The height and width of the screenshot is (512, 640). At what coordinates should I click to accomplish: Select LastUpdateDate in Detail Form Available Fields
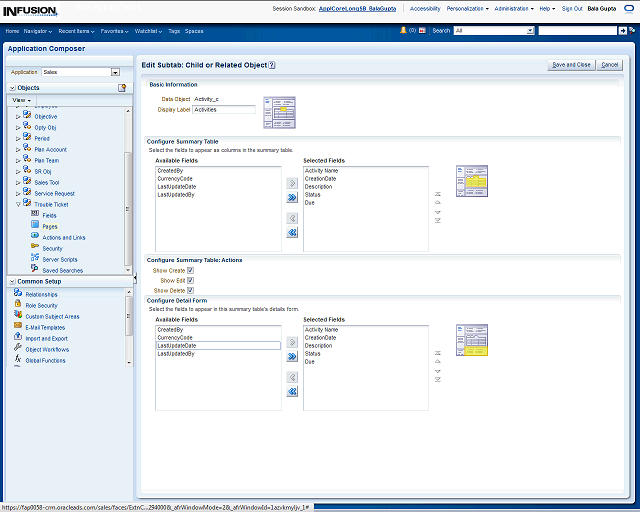coord(218,346)
